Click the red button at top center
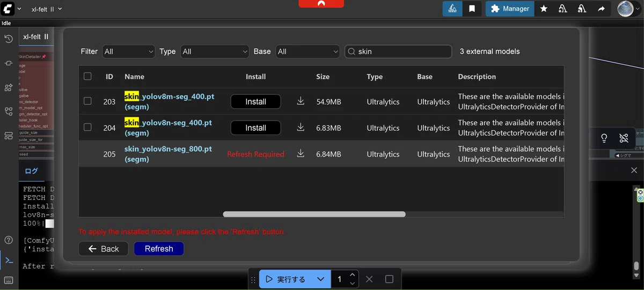This screenshot has height=290, width=644. coord(321,4)
